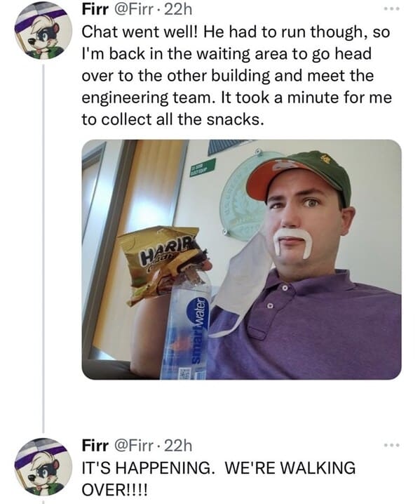Click the 22h timestamp of the second tweet
This screenshot has width=420, height=504.
178,446
